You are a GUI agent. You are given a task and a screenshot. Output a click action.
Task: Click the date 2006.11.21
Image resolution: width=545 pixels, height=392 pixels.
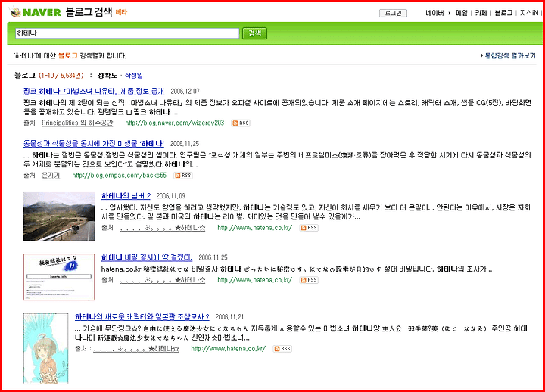pos(229,317)
